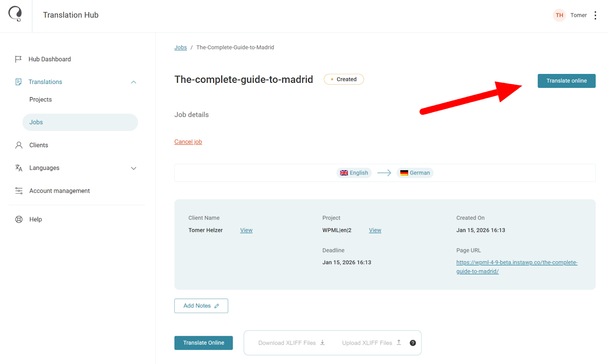The height and width of the screenshot is (364, 608).
Task: Collapse the Translations menu chevron
Action: click(133, 82)
